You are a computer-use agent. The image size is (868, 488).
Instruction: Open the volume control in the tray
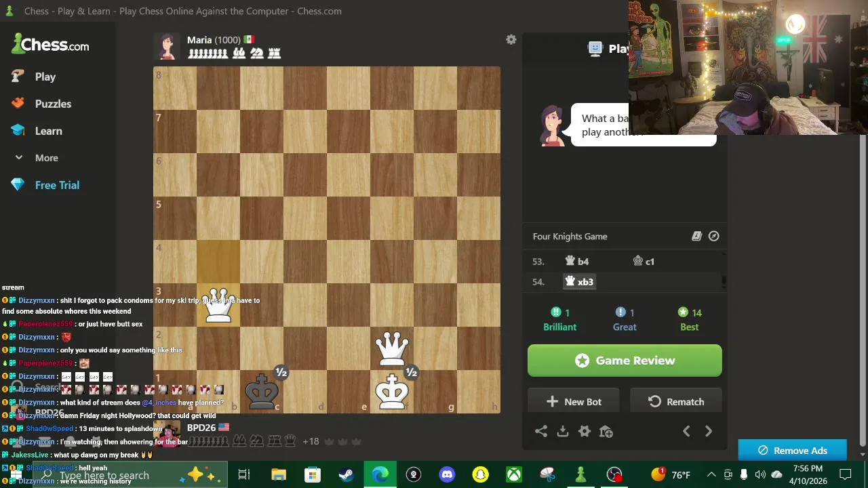(760, 474)
